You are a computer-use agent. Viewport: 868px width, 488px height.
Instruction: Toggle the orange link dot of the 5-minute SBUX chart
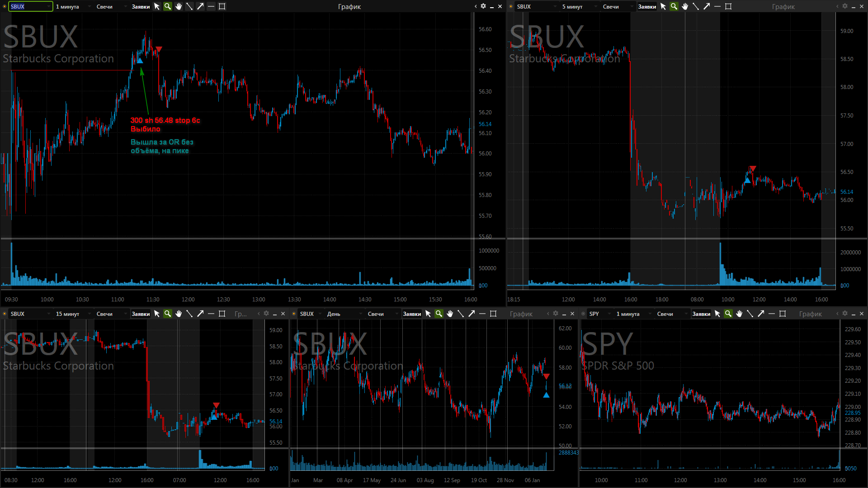point(511,6)
